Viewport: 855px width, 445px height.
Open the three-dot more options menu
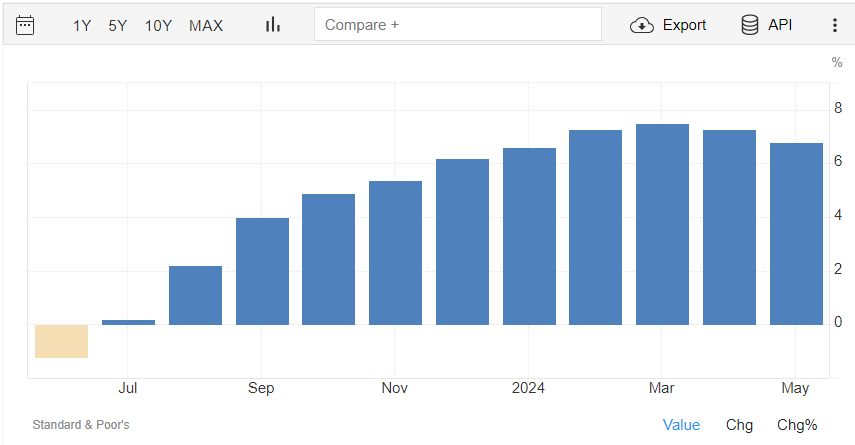pos(834,25)
